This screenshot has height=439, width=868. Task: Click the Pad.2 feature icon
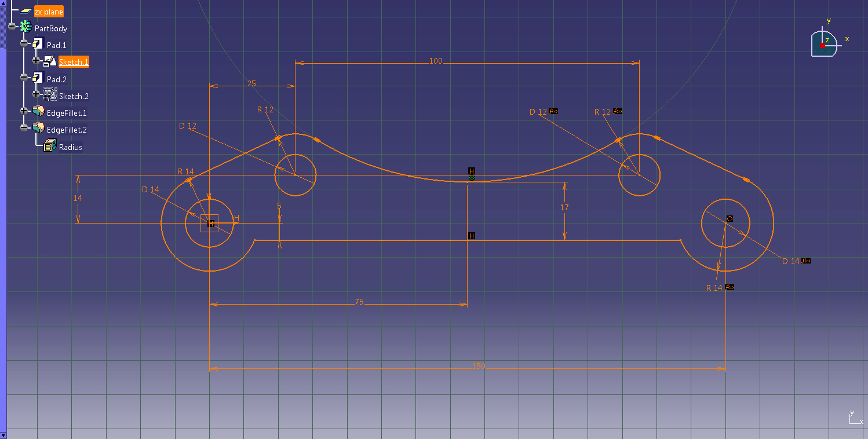click(38, 79)
